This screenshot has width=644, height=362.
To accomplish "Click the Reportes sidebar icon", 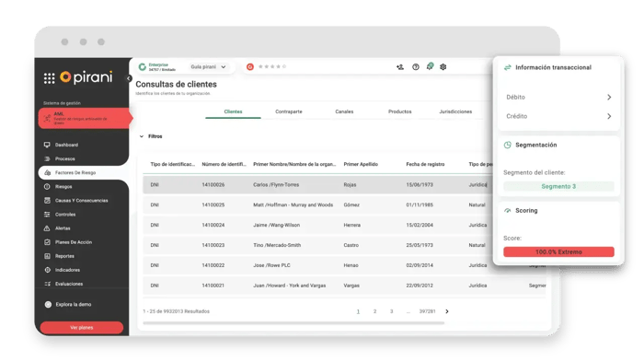I will pyautogui.click(x=47, y=256).
